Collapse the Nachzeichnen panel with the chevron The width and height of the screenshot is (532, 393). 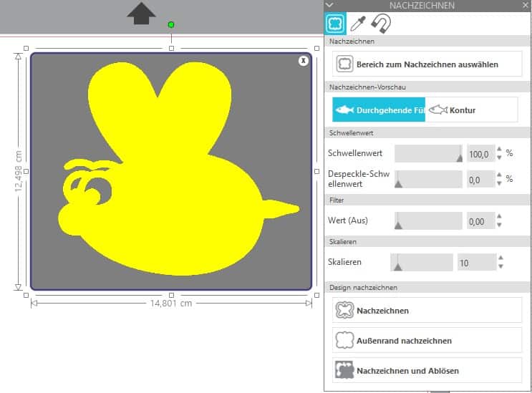pos(329,5)
